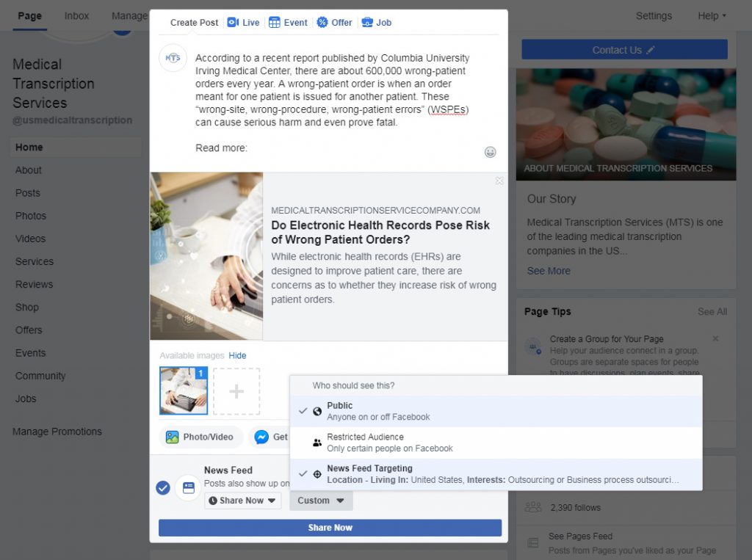The width and height of the screenshot is (752, 560).
Task: Remove the link preview with its X
Action: point(499,181)
